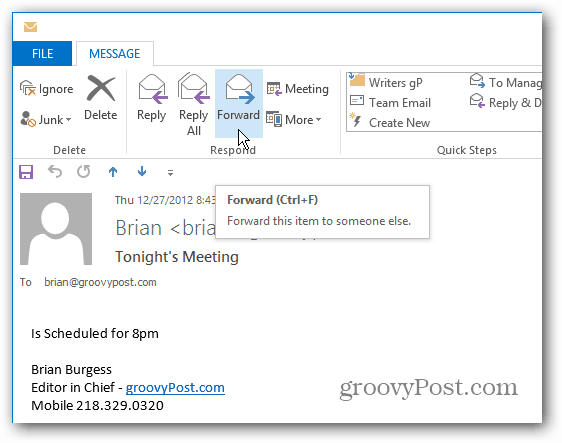This screenshot has width=562, height=443.
Task: Switch to the MESSAGE ribbon tab
Action: [115, 54]
